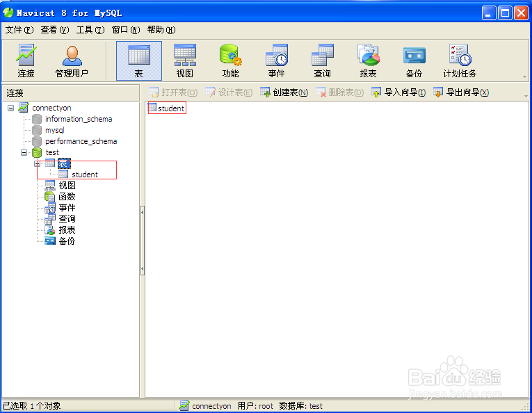Open the 工具(T) menu
Image resolution: width=532 pixels, height=413 pixels.
[90, 30]
